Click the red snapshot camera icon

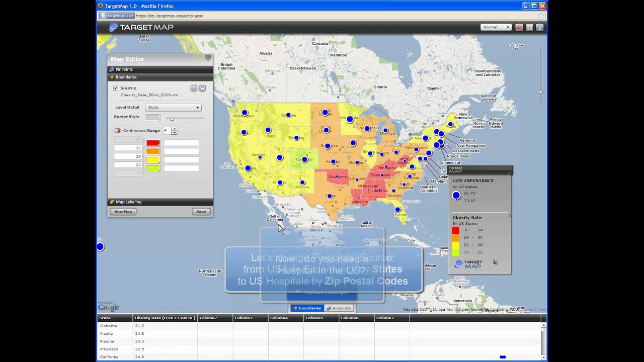point(519,27)
